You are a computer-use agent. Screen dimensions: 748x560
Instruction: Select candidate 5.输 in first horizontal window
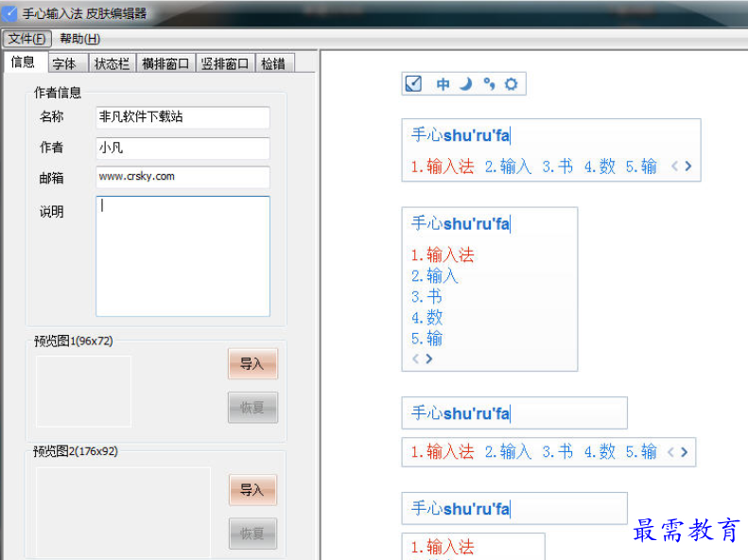point(641,166)
